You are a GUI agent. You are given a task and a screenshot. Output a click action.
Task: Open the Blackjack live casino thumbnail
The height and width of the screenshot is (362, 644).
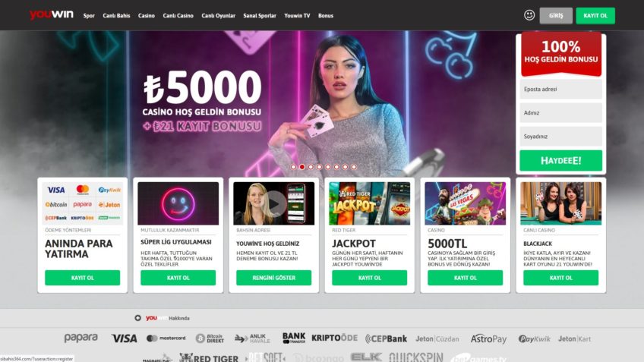coord(560,203)
